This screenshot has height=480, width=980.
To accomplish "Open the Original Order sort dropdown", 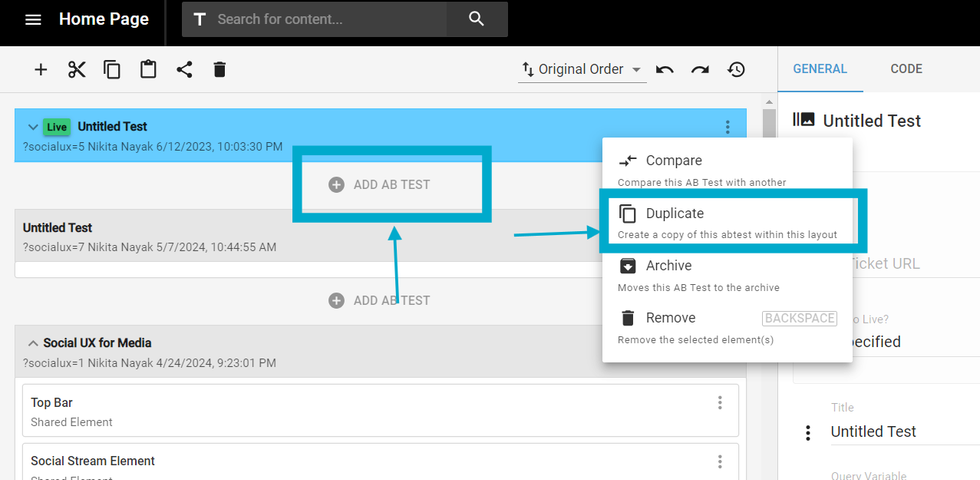I will click(x=582, y=70).
